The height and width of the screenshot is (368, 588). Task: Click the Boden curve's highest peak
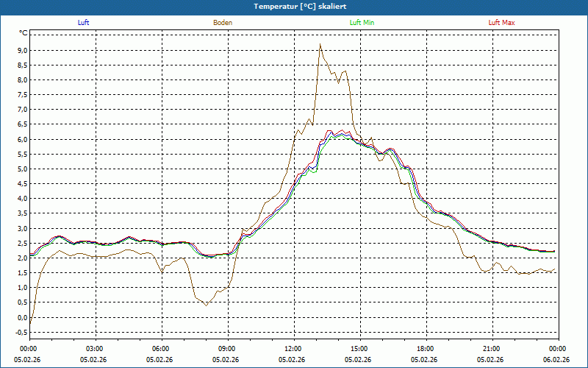tap(320, 44)
